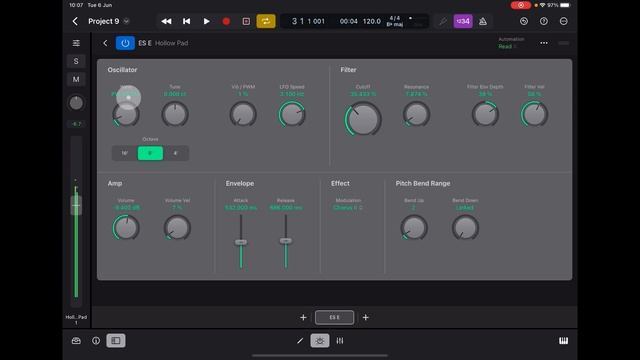The height and width of the screenshot is (360, 640).
Task: Open the Mixer faders icon
Action: (x=340, y=341)
